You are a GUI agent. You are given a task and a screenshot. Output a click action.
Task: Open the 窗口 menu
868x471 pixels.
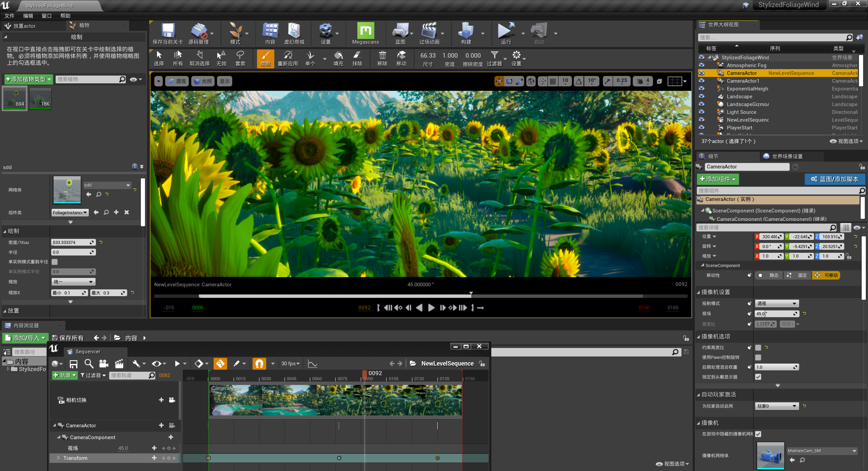coord(46,16)
